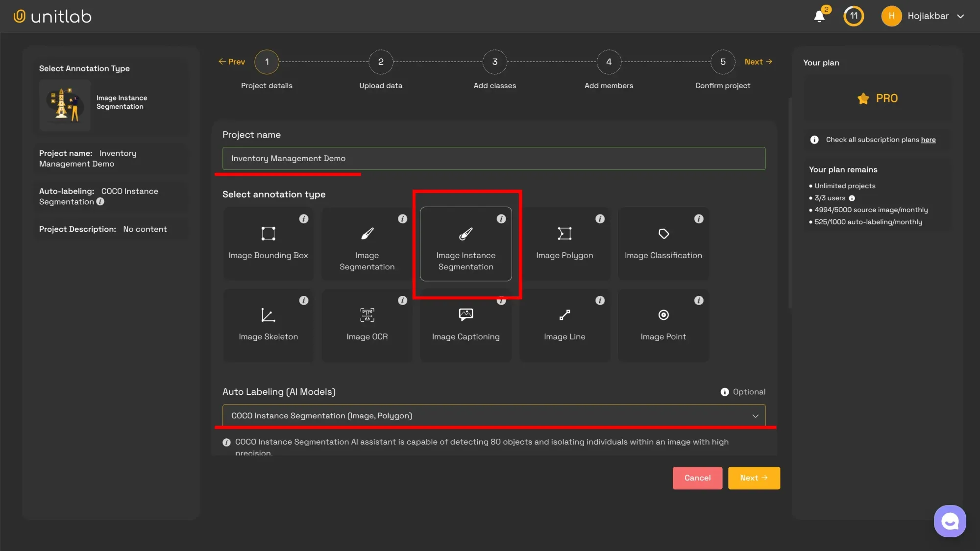This screenshot has width=980, height=551.
Task: Select Image Segmentation instead of Instance Segmentation
Action: coord(367,243)
